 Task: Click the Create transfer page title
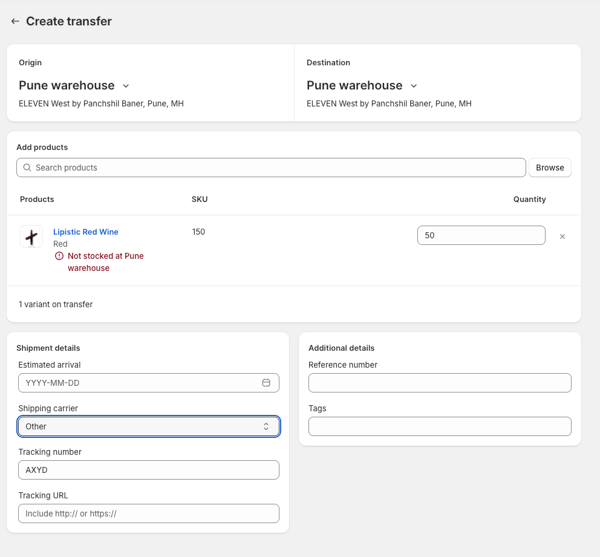[69, 21]
